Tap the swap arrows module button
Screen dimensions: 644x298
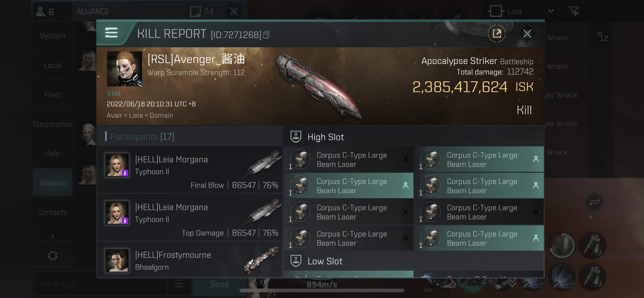(594, 202)
